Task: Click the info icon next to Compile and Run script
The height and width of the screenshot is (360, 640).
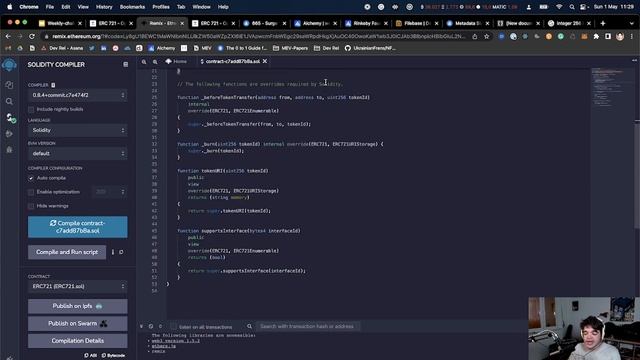Action: point(113,252)
